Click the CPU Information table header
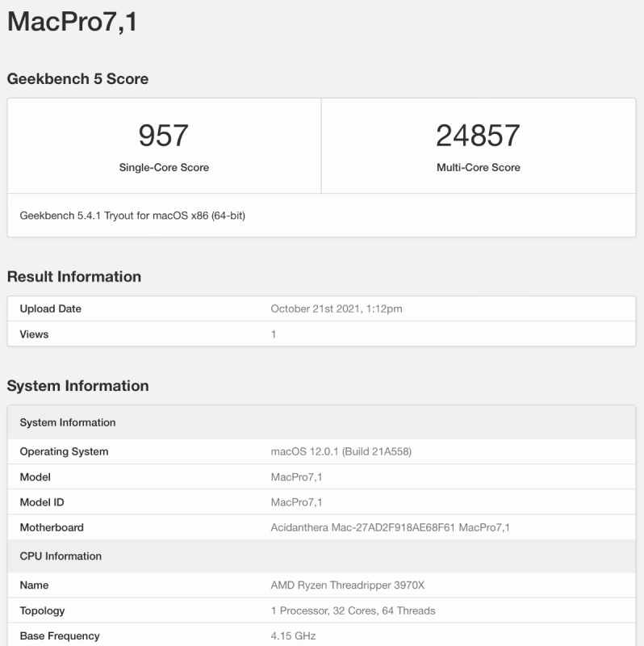Image resolution: width=644 pixels, height=646 pixels. point(321,556)
